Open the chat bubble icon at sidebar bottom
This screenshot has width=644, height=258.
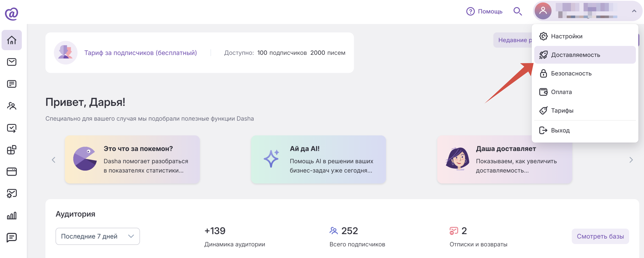pyautogui.click(x=12, y=238)
